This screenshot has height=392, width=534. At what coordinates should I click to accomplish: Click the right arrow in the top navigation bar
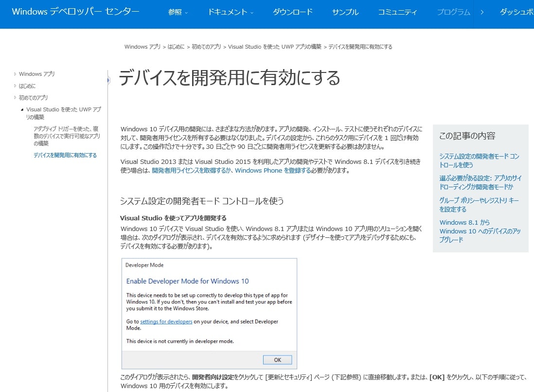482,12
